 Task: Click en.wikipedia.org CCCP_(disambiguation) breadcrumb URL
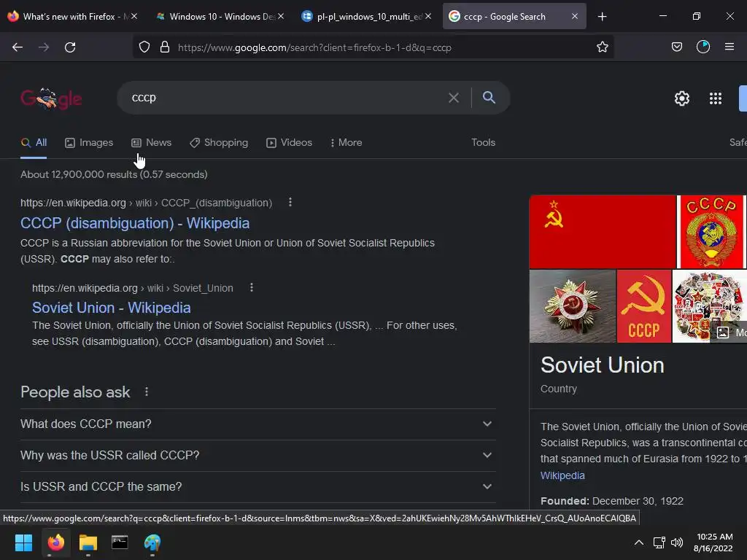(146, 203)
